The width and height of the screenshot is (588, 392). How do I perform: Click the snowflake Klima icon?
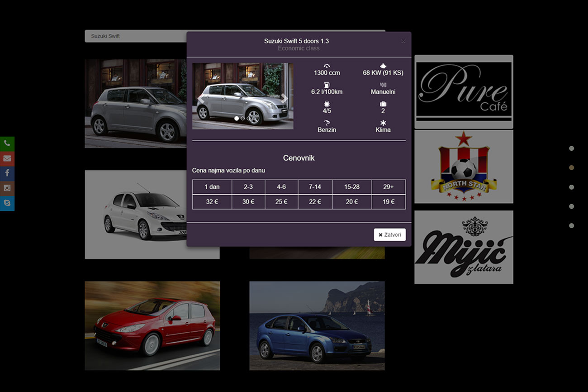click(x=383, y=123)
